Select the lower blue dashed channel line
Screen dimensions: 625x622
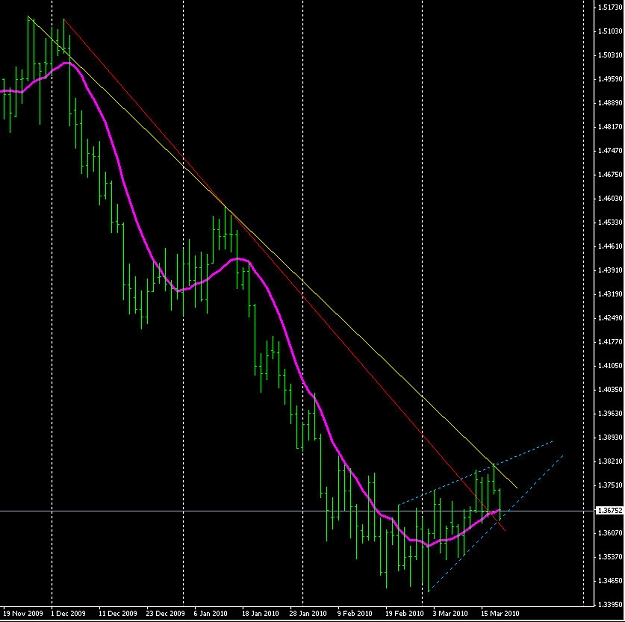(x=495, y=523)
